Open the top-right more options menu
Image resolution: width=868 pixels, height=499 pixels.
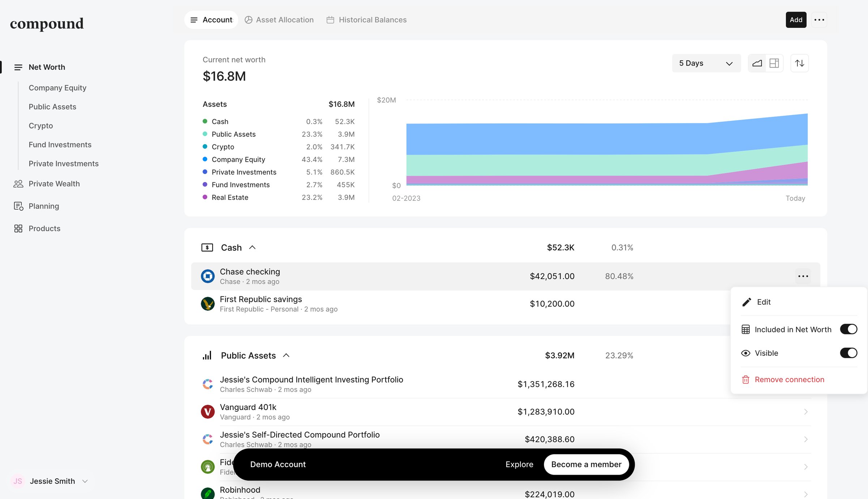point(819,20)
